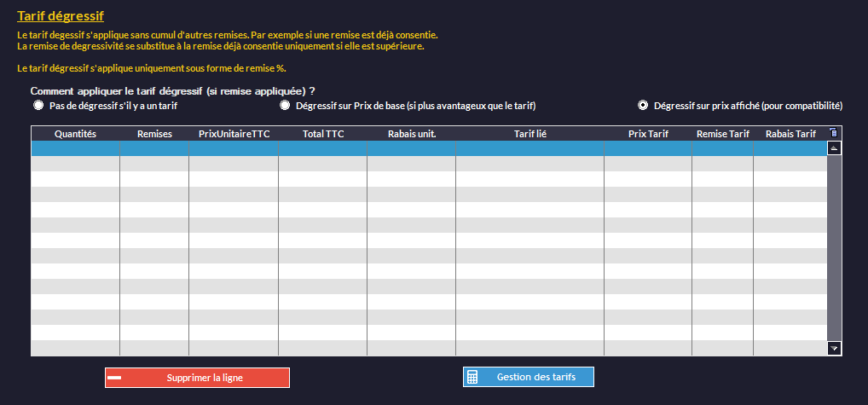Click the 'Remise Tarif' column header
868x405 pixels.
click(x=722, y=134)
